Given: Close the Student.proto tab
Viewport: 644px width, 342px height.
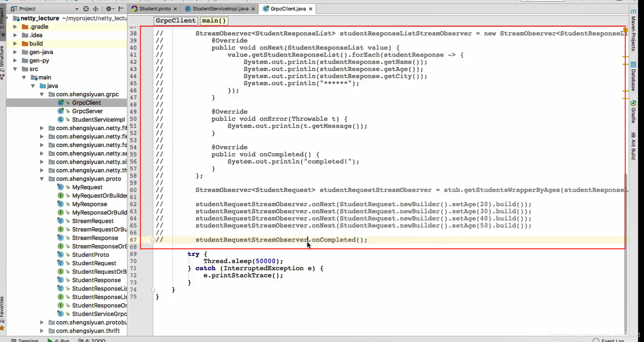Looking at the screenshot, I should pos(175,9).
